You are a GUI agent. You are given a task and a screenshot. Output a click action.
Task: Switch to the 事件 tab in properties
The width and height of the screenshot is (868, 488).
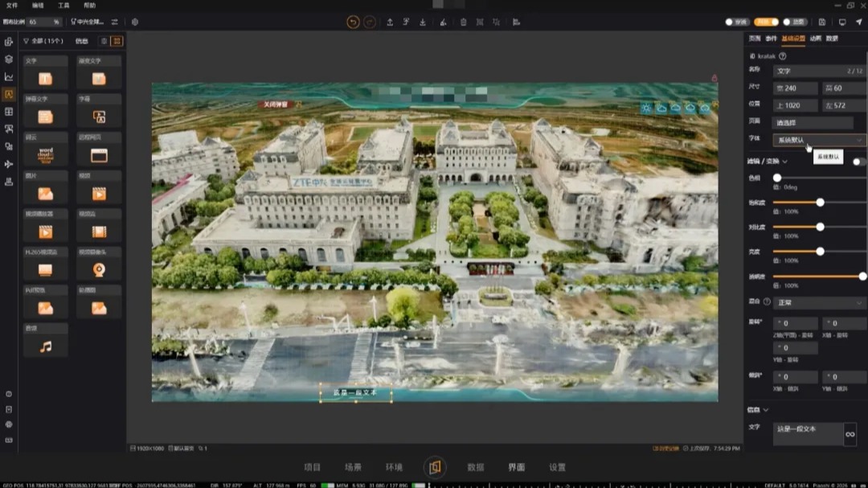point(771,39)
